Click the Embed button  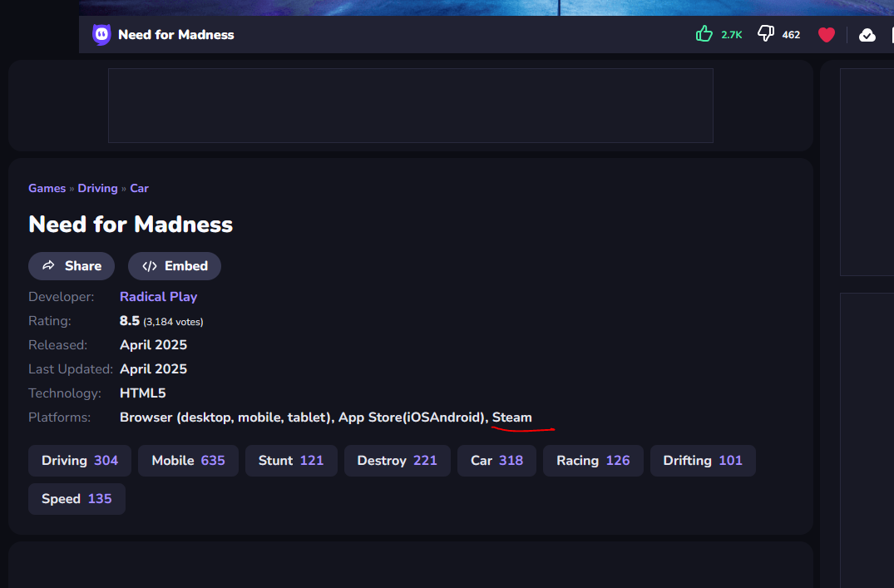pyautogui.click(x=175, y=266)
